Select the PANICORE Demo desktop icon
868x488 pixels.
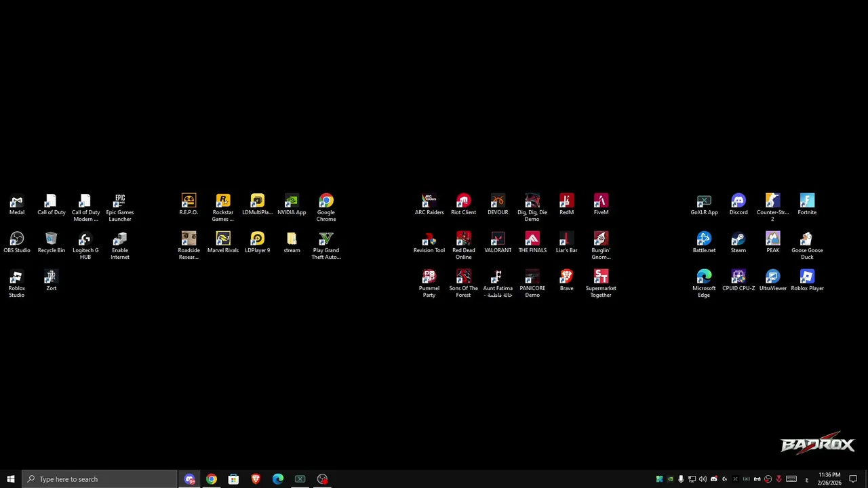(532, 284)
